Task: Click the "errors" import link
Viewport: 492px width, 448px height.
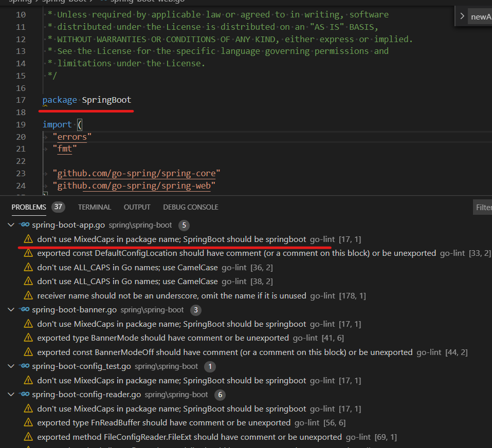Action: [x=72, y=137]
